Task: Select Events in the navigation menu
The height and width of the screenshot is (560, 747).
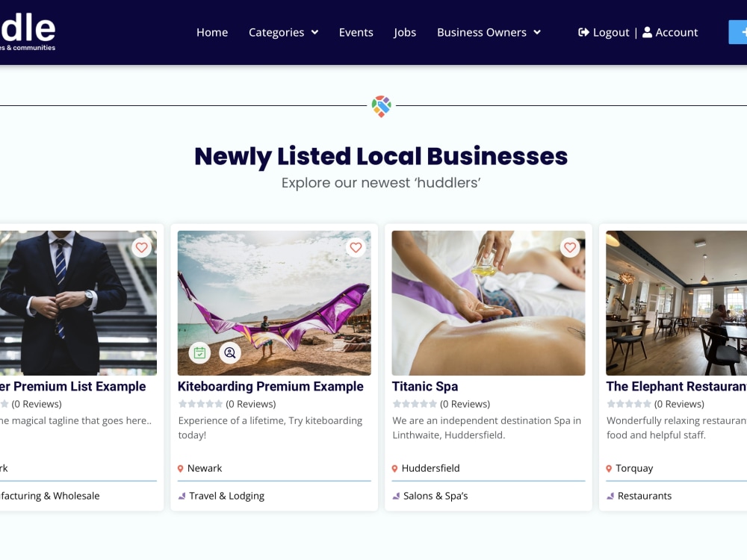Action: click(x=356, y=32)
